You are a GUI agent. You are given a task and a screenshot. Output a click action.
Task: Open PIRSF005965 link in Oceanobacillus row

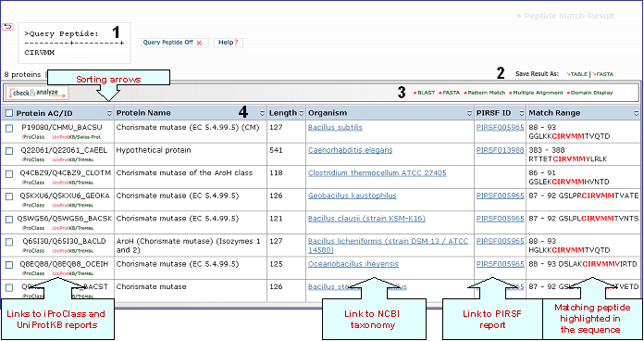[501, 264]
